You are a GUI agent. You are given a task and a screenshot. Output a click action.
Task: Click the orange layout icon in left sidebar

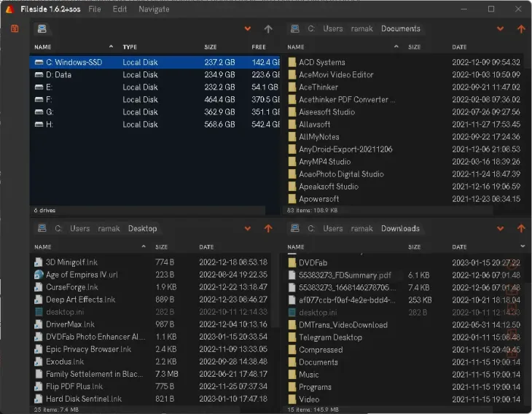pos(15,28)
